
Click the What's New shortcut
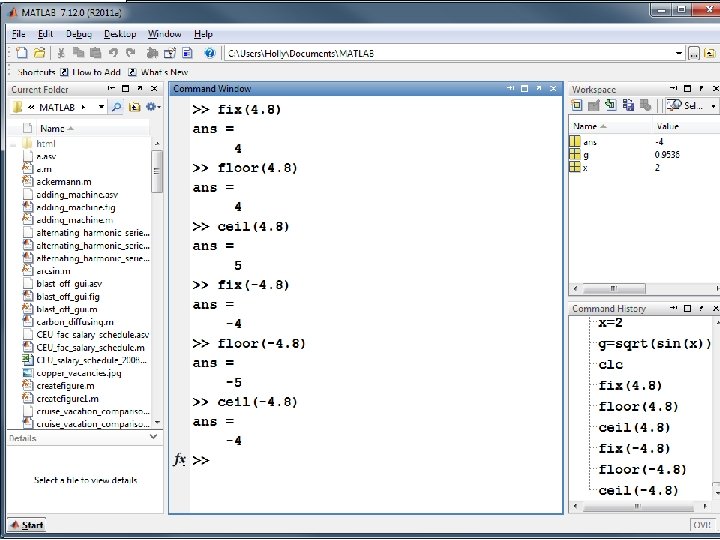158,72
